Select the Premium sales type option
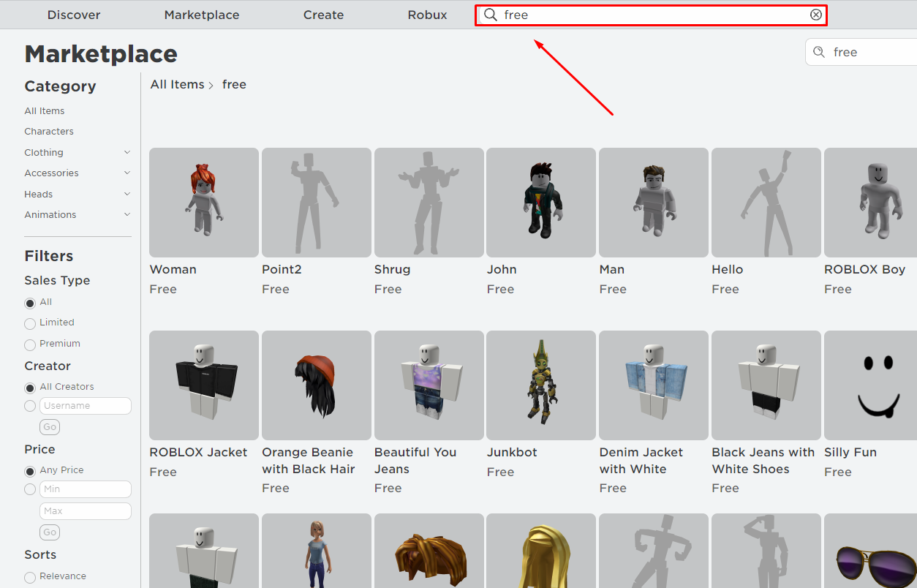Image resolution: width=917 pixels, height=588 pixels. pos(30,344)
